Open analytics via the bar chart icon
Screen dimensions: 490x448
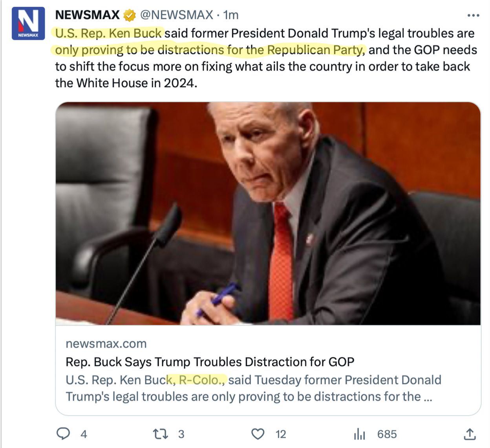point(359,434)
